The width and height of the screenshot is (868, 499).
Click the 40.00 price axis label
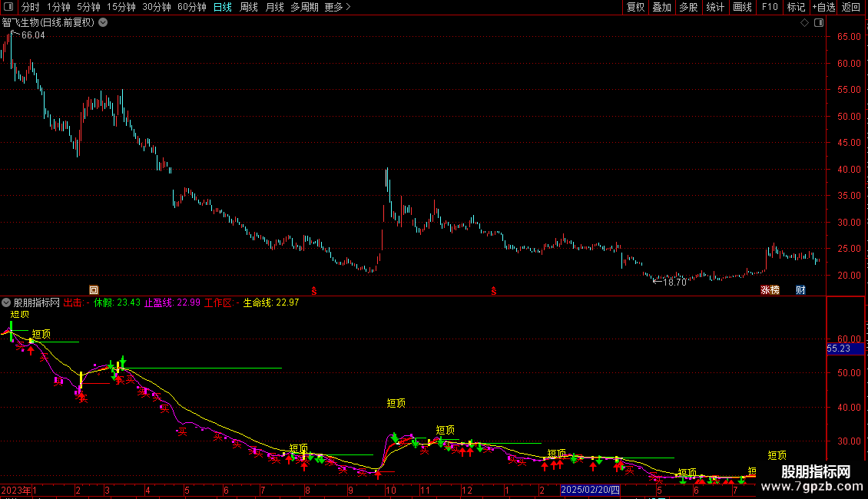[849, 170]
